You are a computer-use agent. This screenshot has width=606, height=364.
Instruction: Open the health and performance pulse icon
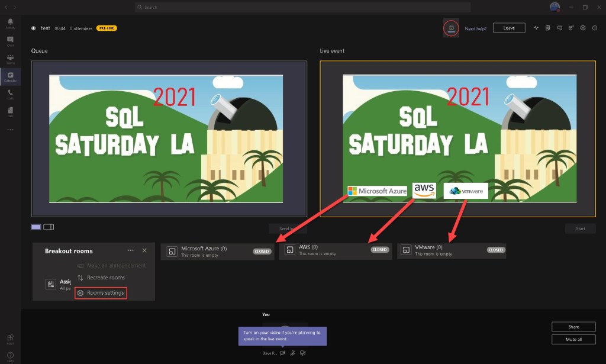tap(536, 28)
